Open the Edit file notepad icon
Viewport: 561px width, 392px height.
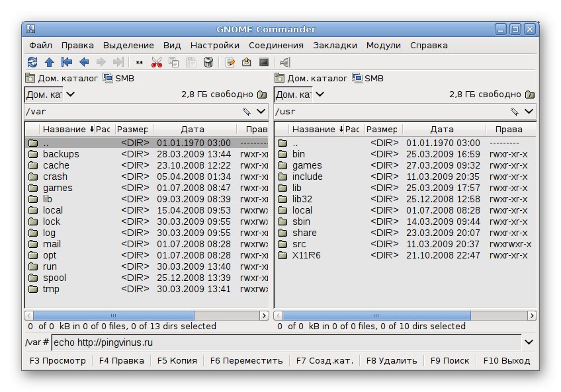(230, 62)
